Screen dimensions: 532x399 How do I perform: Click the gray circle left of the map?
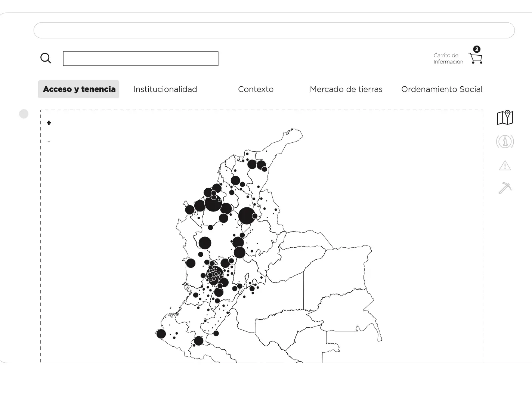point(24,114)
